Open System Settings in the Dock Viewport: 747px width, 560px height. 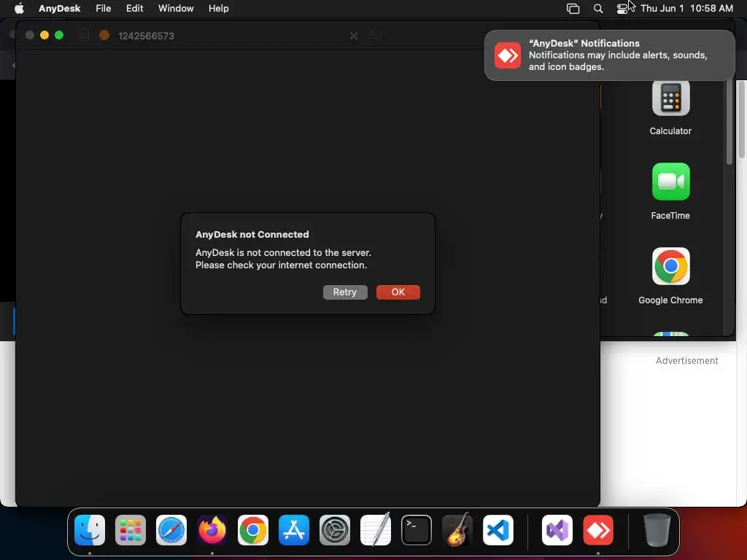click(x=334, y=530)
